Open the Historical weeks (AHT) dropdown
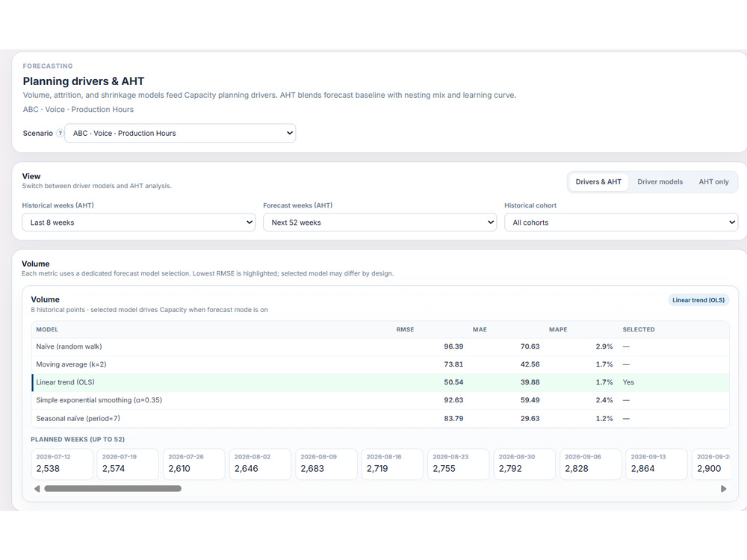 click(x=139, y=223)
